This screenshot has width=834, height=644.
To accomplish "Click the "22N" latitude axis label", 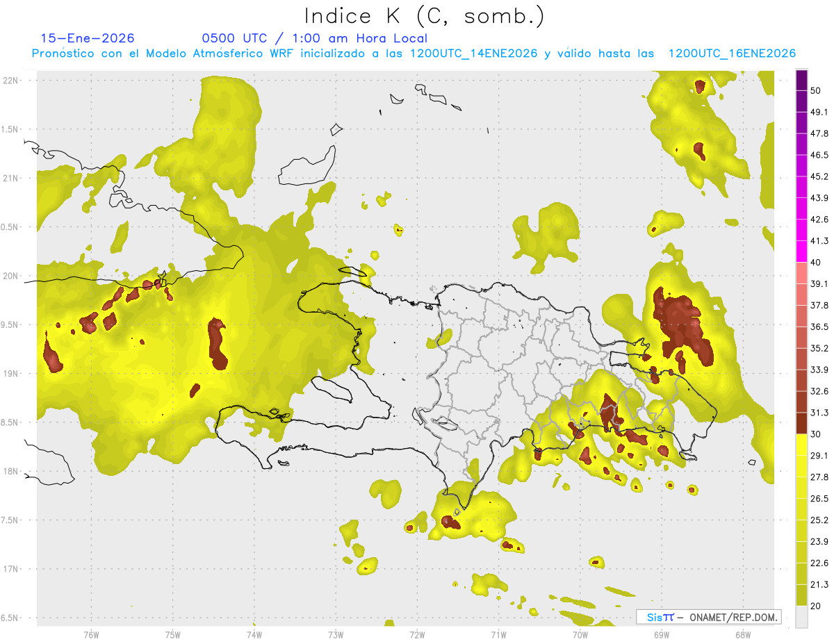I will [10, 81].
